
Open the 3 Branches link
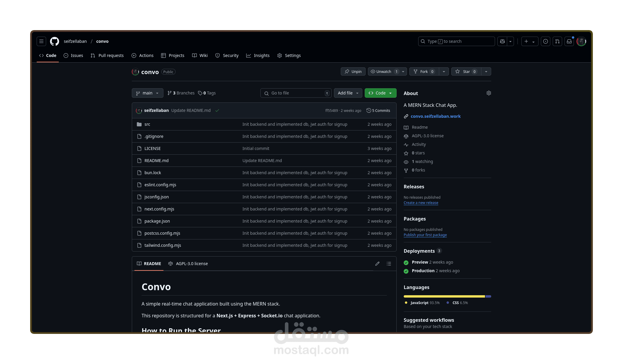coord(181,93)
